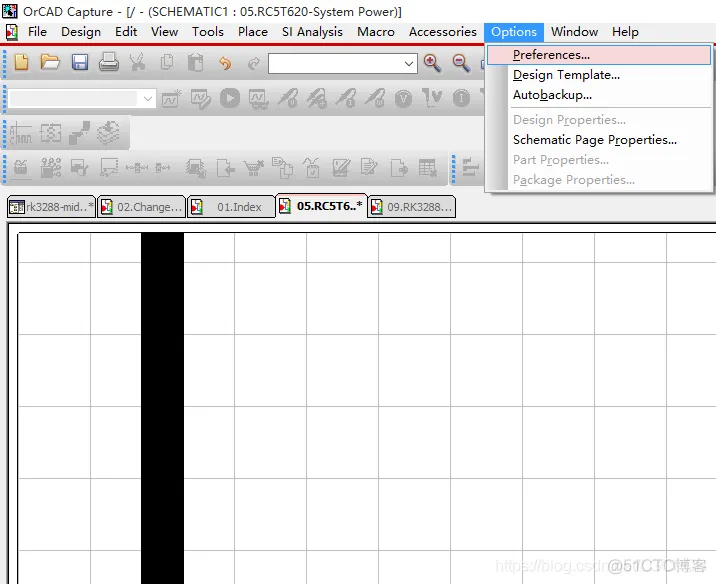Open the SI Analysis menu
The height and width of the screenshot is (584, 716).
tap(312, 32)
